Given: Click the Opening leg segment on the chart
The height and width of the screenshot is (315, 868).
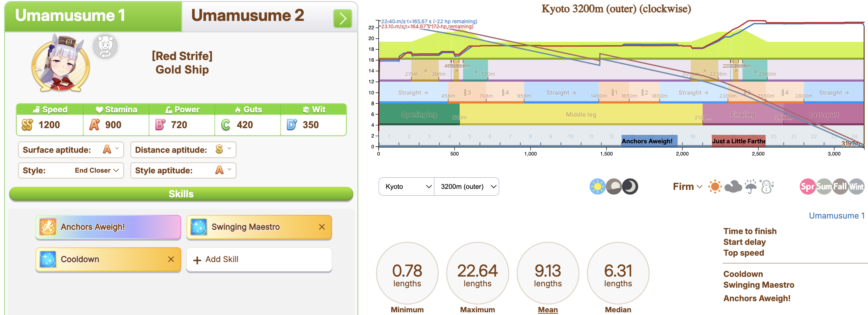Looking at the screenshot, I should (419, 114).
